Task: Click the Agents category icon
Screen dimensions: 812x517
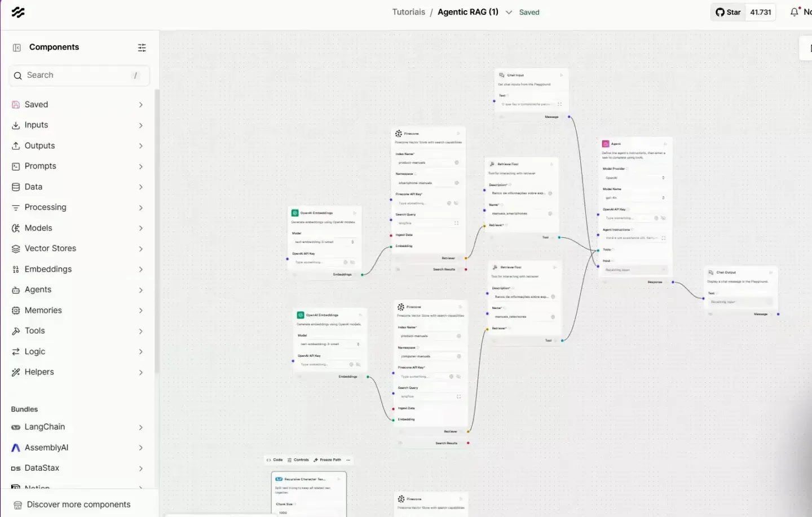Action: click(x=16, y=290)
